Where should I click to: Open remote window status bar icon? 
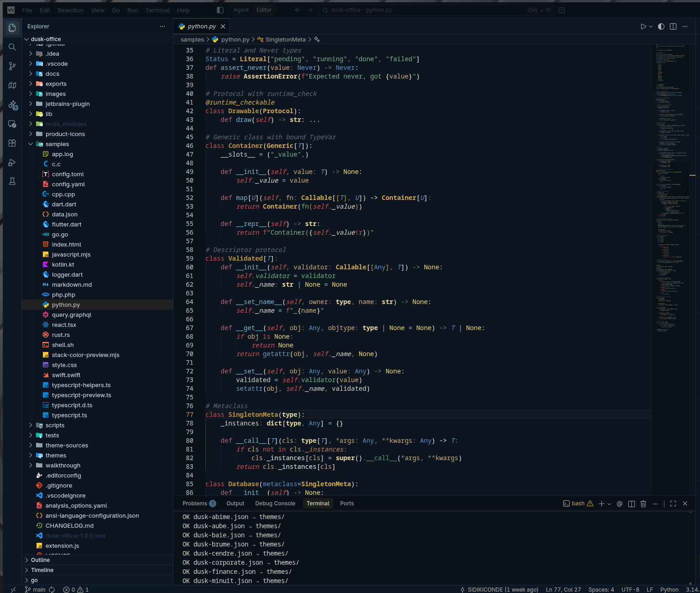pyautogui.click(x=13, y=589)
